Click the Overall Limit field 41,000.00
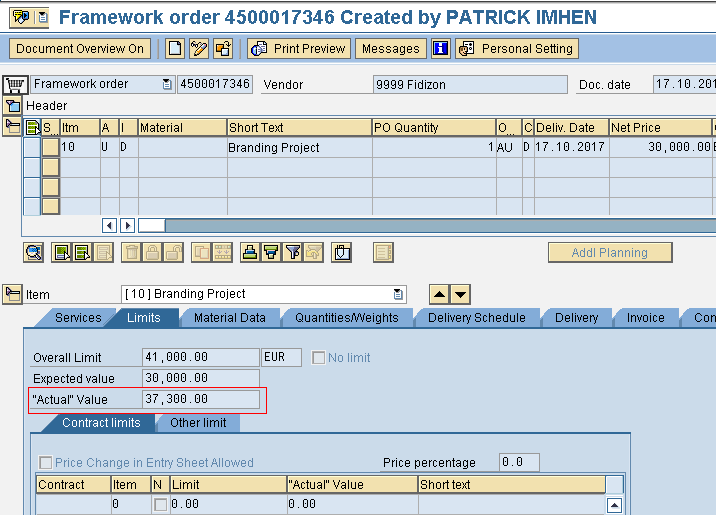 click(x=201, y=357)
